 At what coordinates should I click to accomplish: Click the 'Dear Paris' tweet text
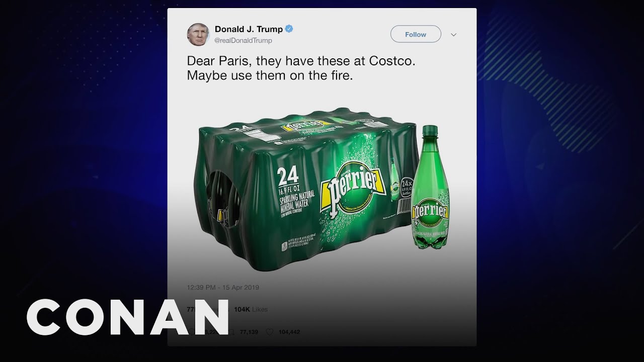(x=301, y=68)
